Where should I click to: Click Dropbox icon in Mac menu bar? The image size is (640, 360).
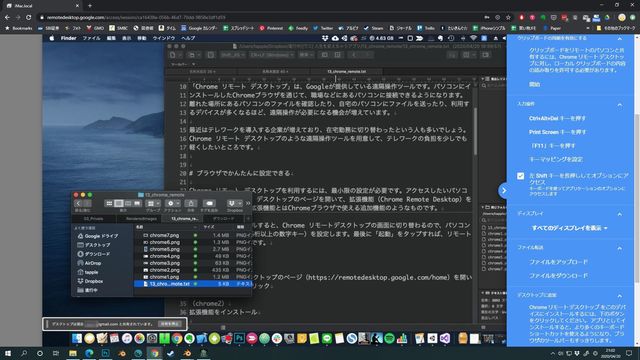coord(325,38)
